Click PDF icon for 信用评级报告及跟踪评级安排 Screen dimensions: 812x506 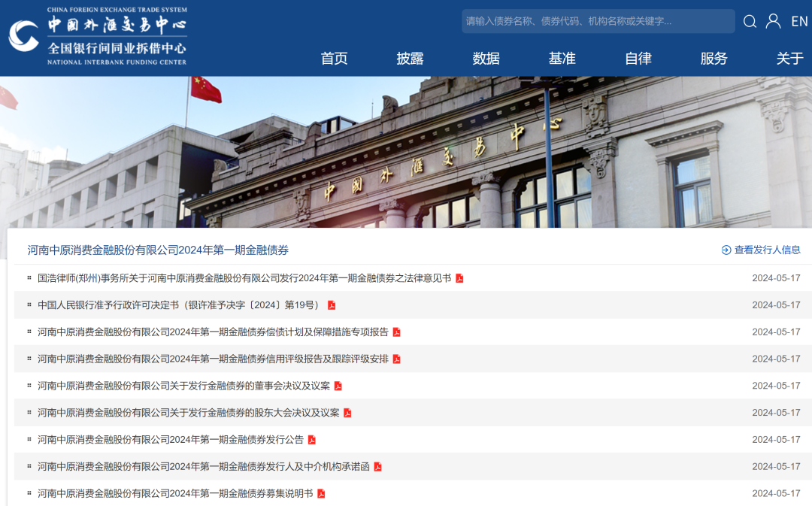tap(397, 359)
